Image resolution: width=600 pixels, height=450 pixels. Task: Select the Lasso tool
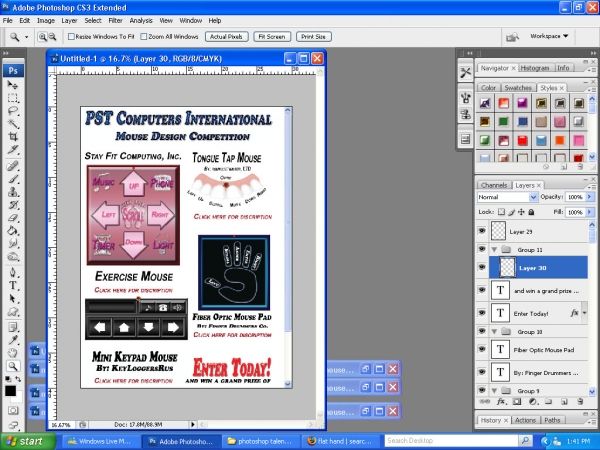[x=13, y=111]
